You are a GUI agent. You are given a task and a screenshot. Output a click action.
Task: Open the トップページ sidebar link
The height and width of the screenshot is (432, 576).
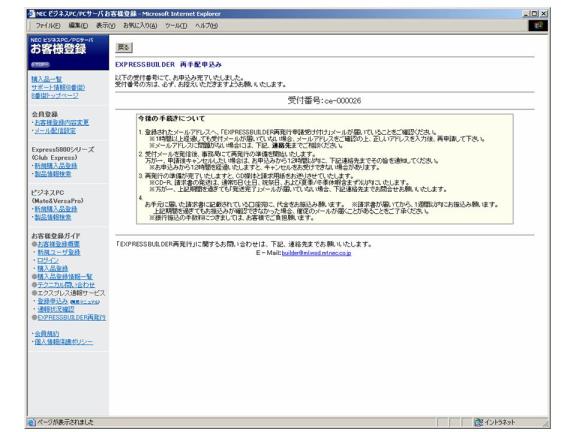click(55, 96)
